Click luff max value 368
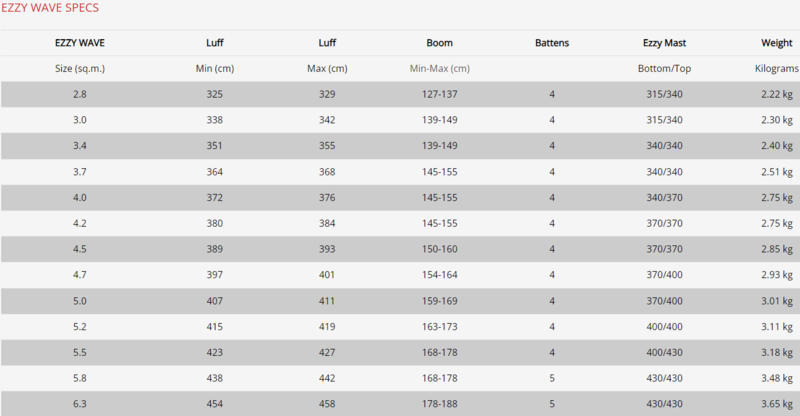The image size is (800, 416). pyautogui.click(x=327, y=172)
